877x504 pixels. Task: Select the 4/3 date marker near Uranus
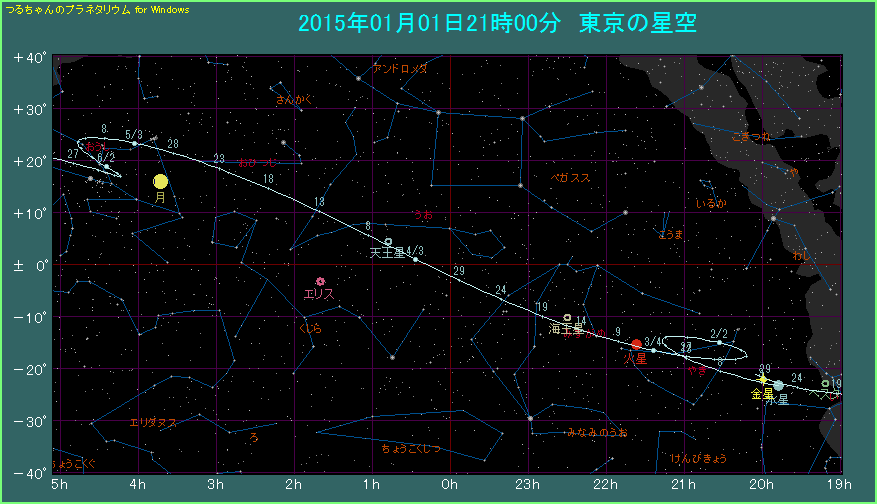[x=415, y=259]
